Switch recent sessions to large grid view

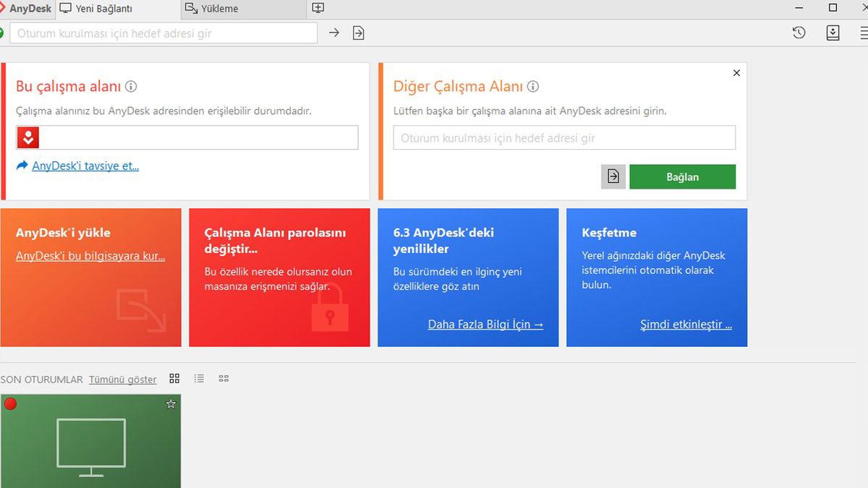point(174,378)
